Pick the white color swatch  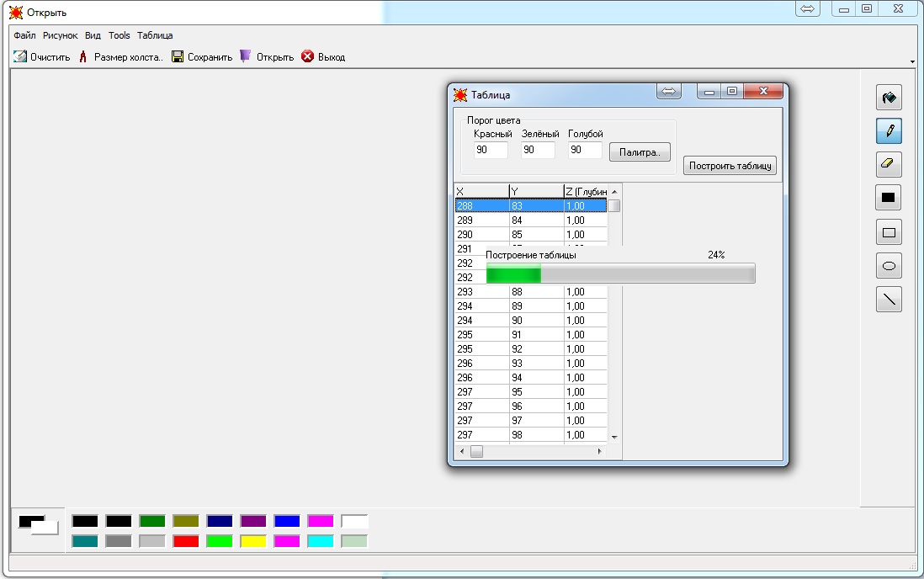click(354, 521)
